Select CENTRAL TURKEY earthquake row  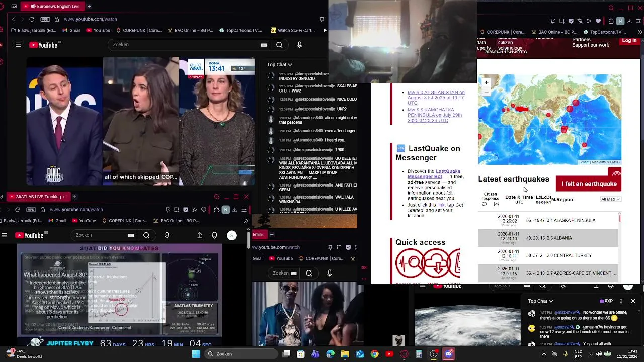coord(548,255)
